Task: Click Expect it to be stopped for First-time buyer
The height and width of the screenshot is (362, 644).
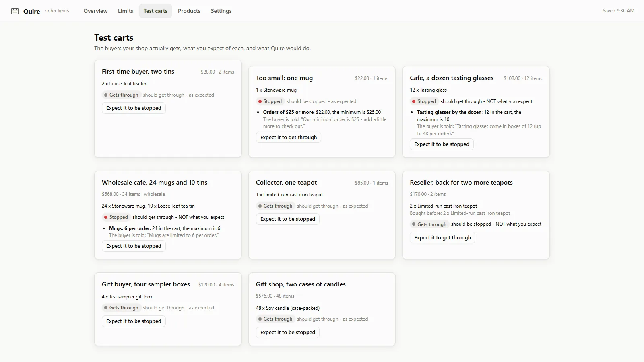Action: [134, 108]
